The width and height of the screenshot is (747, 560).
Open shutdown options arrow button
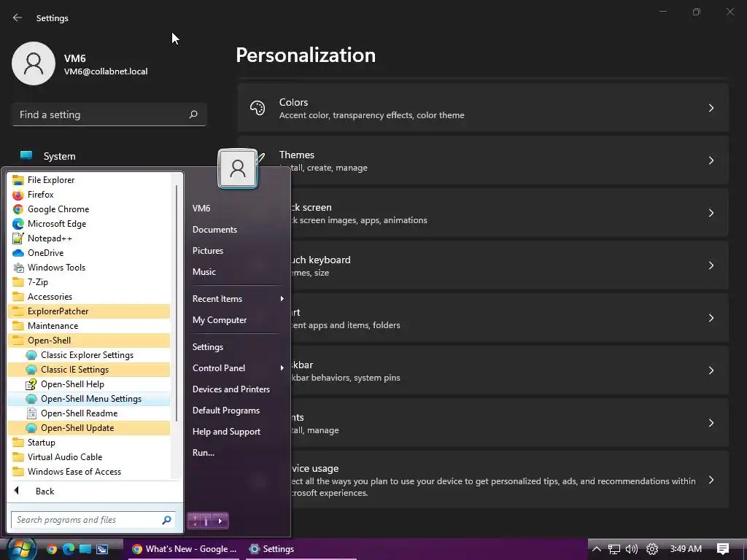click(x=220, y=521)
